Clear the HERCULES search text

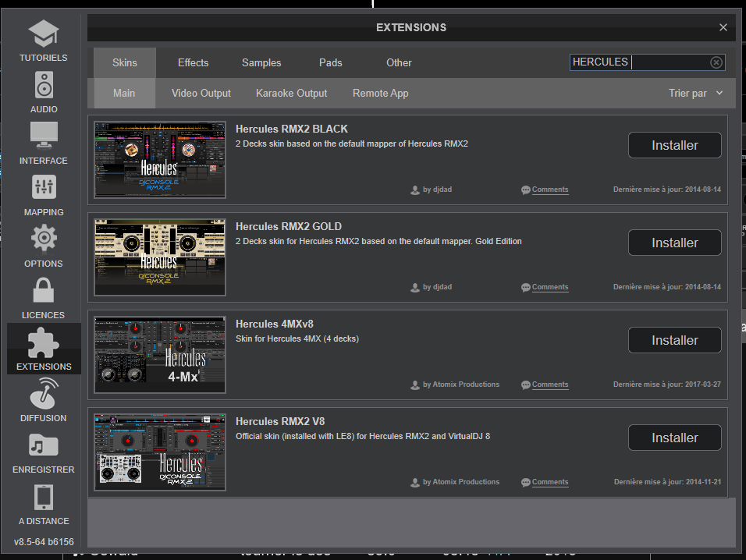[x=716, y=62]
